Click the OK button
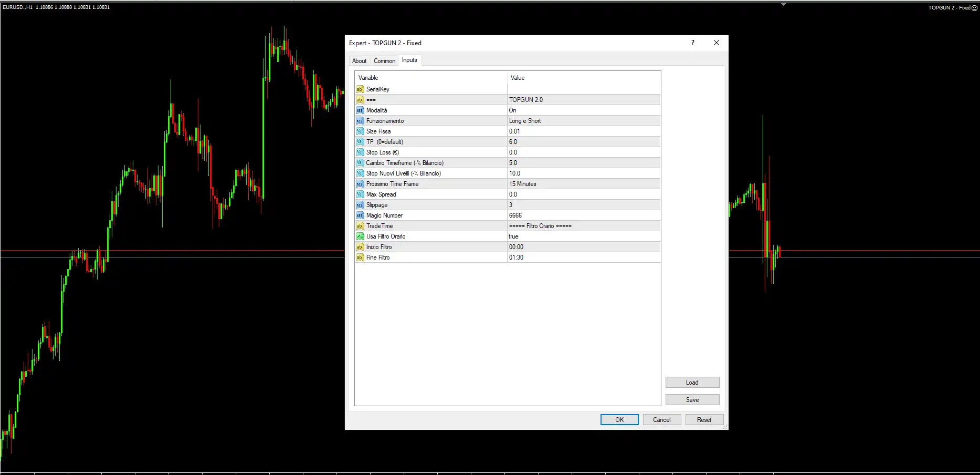 (x=619, y=420)
